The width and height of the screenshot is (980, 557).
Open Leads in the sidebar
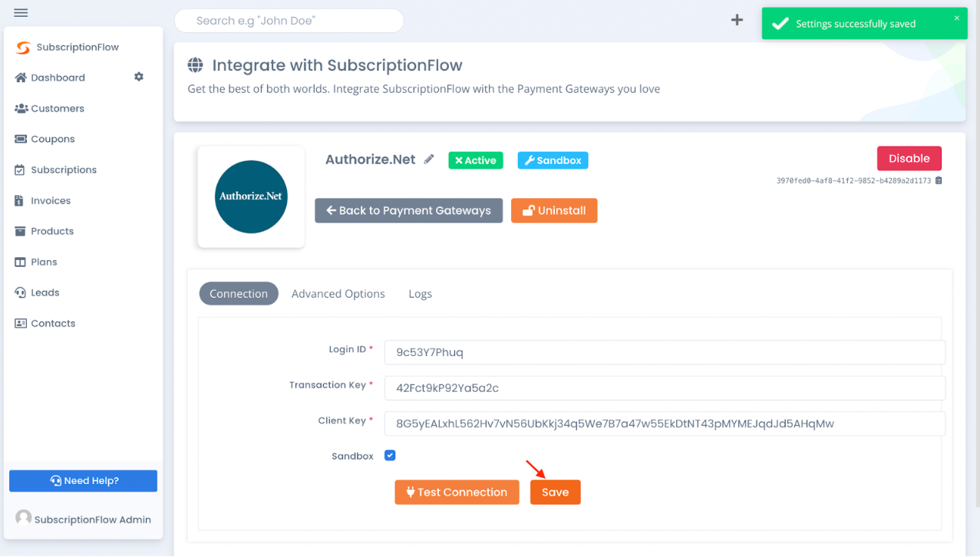point(45,292)
